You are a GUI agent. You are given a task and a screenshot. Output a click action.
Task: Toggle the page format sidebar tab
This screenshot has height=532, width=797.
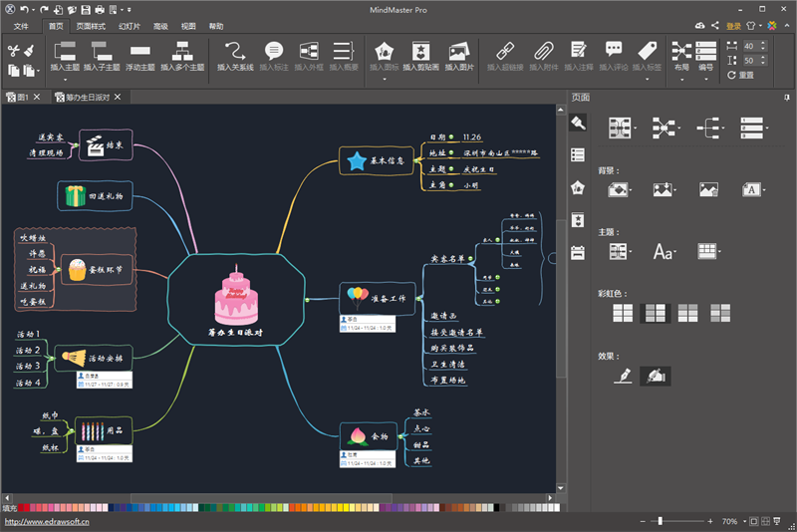578,123
